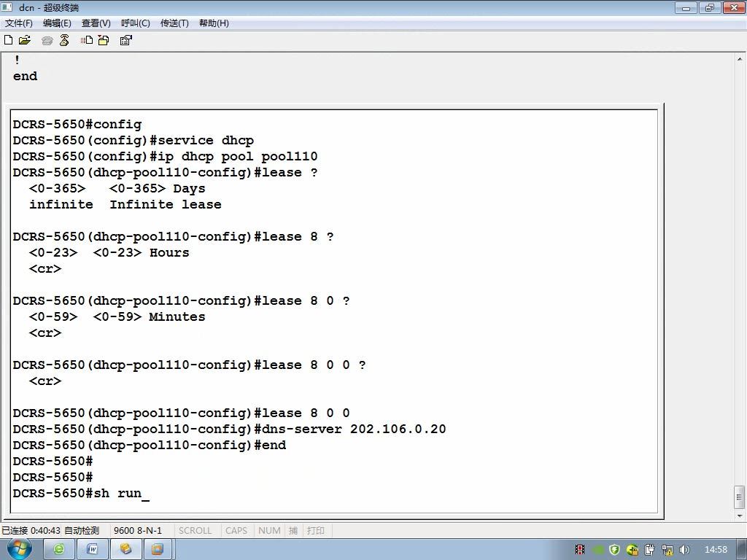
Task: Click the power plug tray icon
Action: [x=649, y=550]
